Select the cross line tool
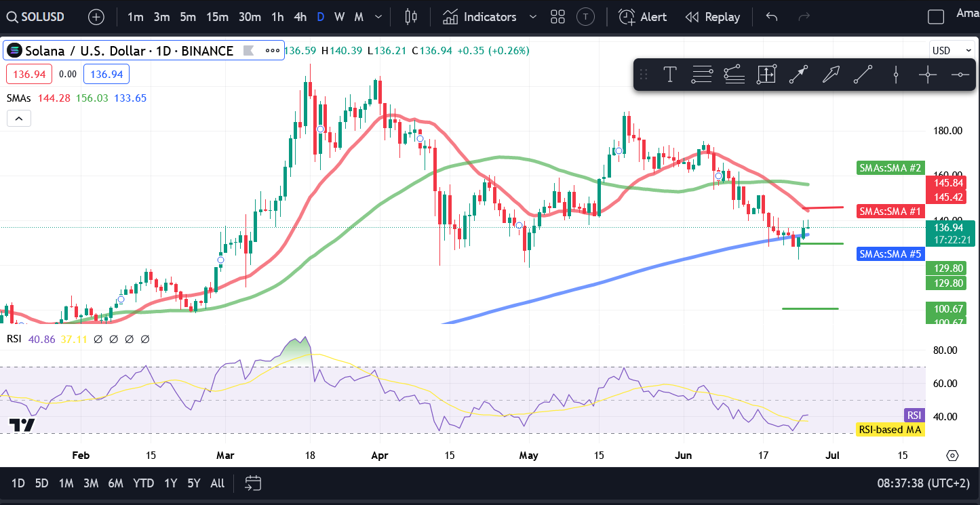This screenshot has height=505, width=980. pyautogui.click(x=928, y=75)
